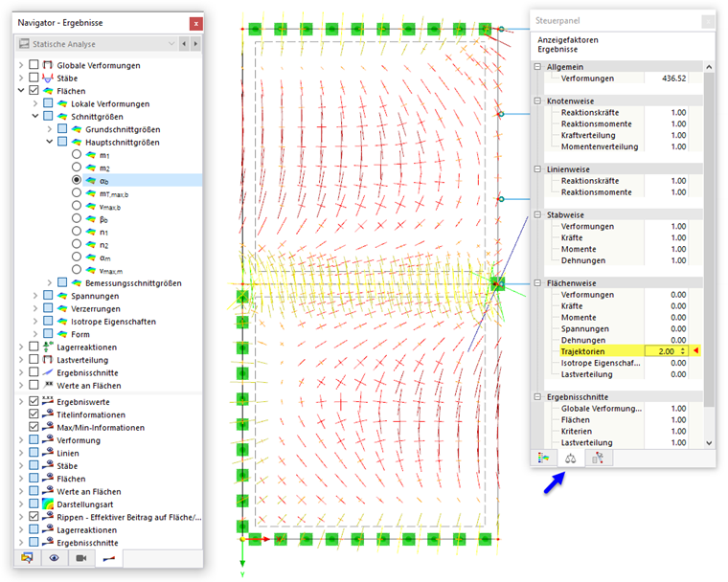Screen dimensions: 728x582
Task: Toggle the Lagerreaktionen checkbox in results section
Action: coord(34,347)
